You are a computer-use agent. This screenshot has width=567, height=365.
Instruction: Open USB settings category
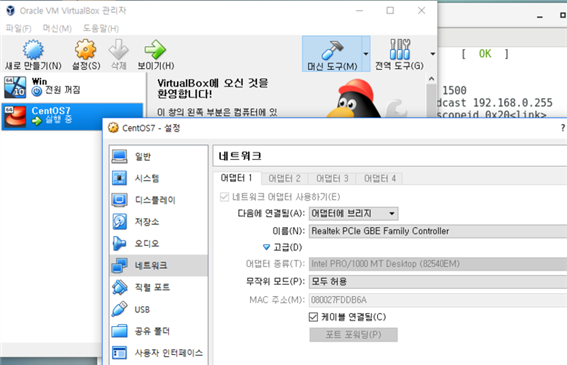click(x=158, y=309)
